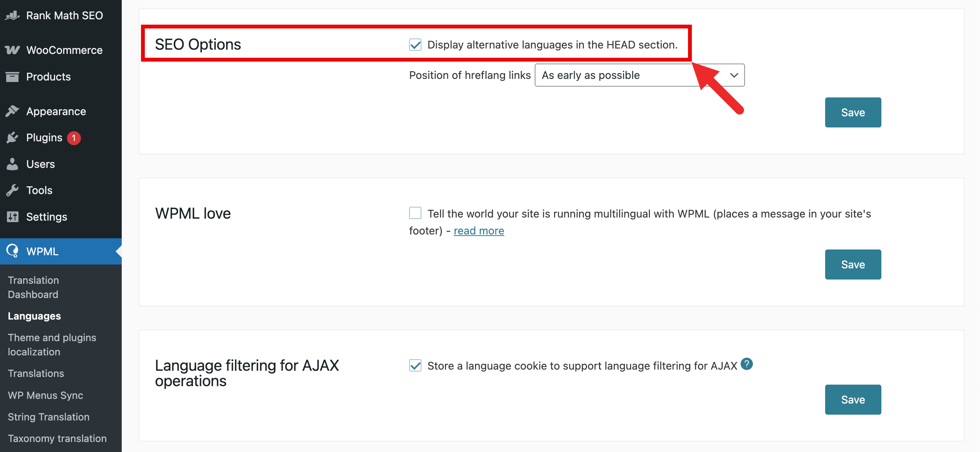
Task: Go to String Translation submenu page
Action: pyautogui.click(x=49, y=417)
